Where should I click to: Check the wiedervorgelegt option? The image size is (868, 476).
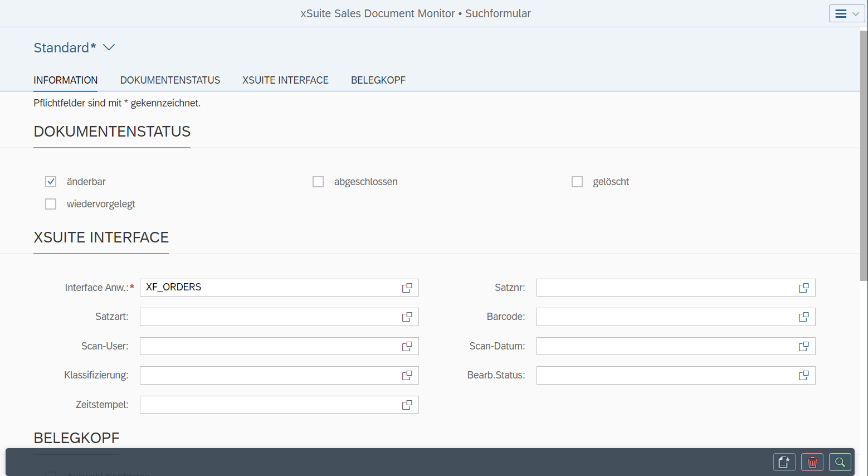[x=51, y=203]
